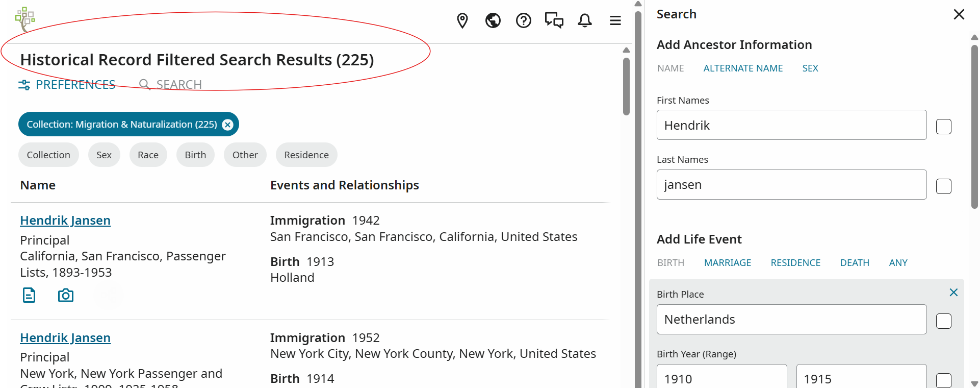980x388 pixels.
Task: Open the notifications bell icon
Action: coord(585,20)
